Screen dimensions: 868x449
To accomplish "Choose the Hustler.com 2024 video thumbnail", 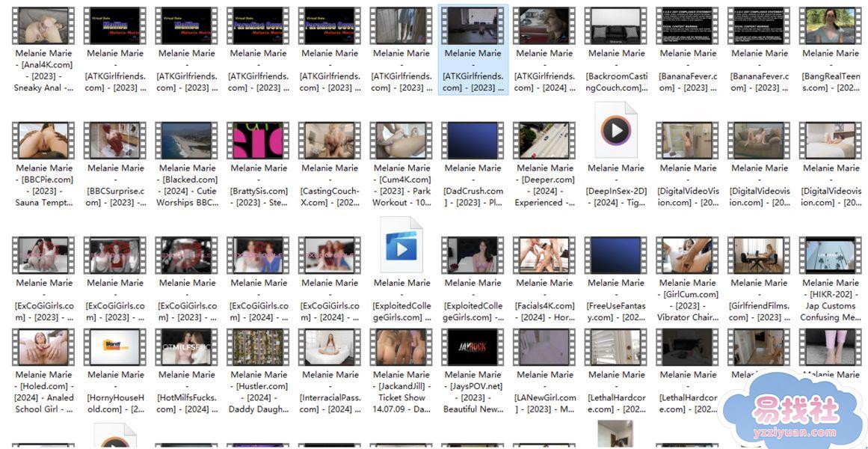I will 258,347.
